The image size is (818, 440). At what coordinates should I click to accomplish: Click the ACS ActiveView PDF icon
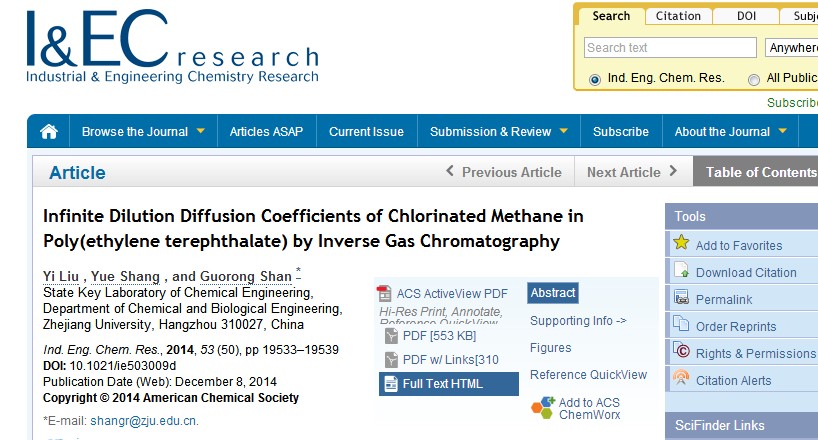tap(384, 293)
